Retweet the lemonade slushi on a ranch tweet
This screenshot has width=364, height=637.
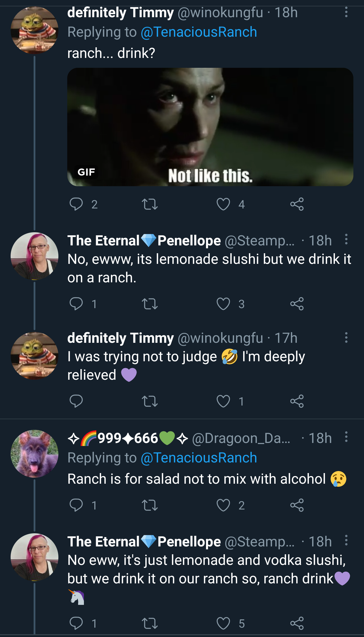click(x=150, y=304)
